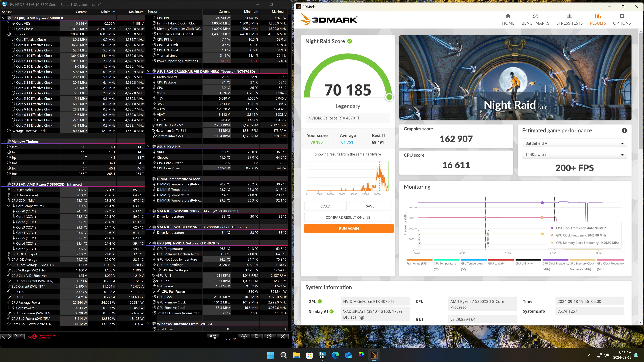
Task: Toggle CPU Utility (%) chart legend
Action: 528,262
